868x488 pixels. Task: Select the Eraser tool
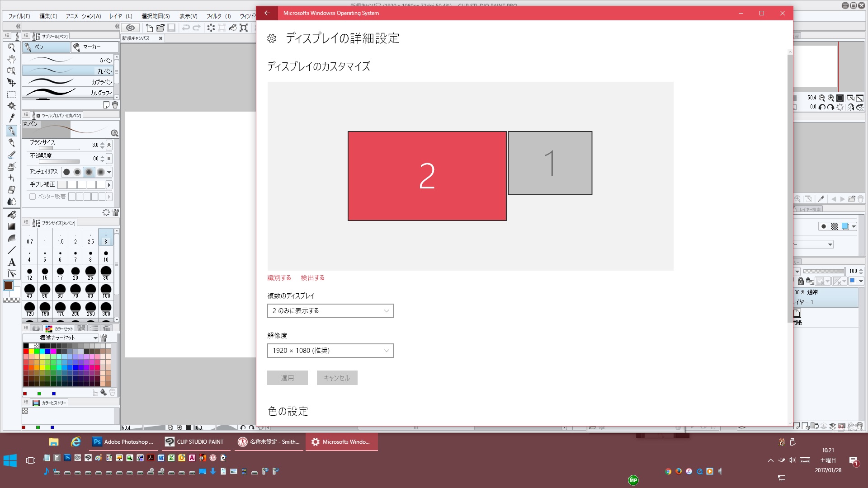tap(12, 190)
